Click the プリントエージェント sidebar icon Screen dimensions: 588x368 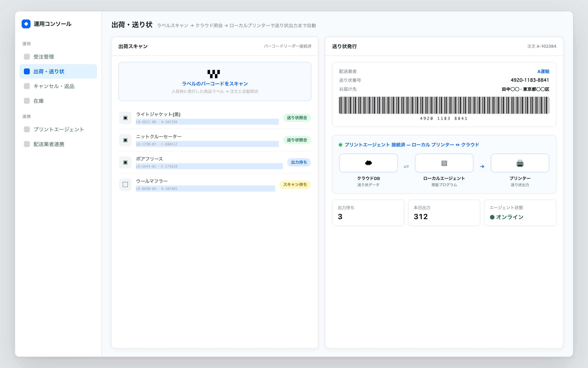pos(27,129)
